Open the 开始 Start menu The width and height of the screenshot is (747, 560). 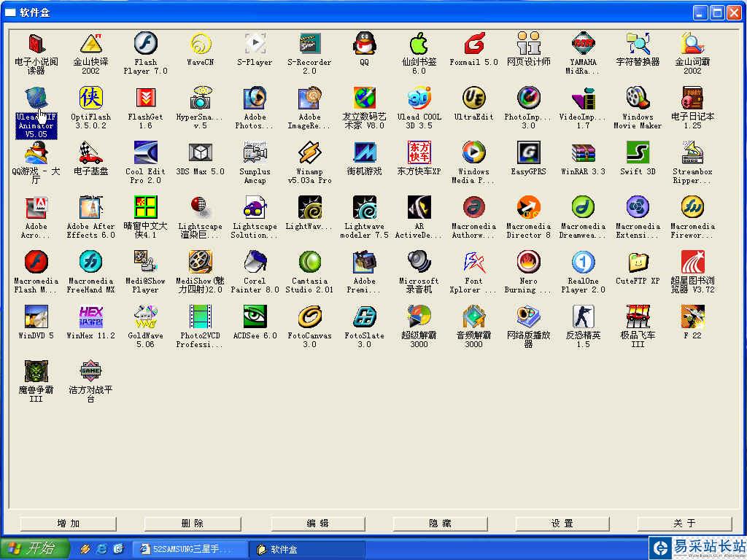34,548
